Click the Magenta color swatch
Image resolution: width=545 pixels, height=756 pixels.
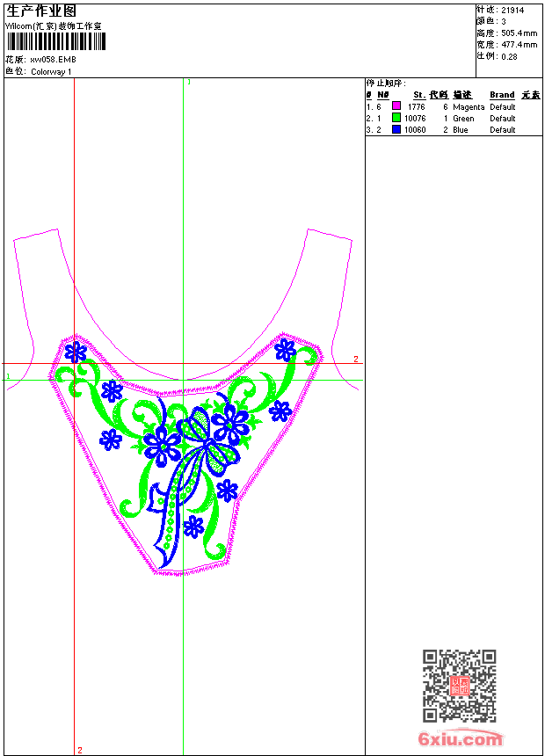[396, 106]
